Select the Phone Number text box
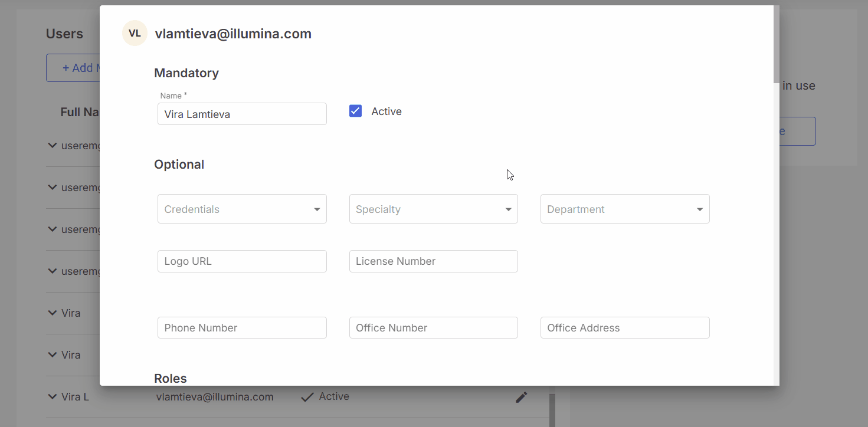Screen dimensions: 868x427 [x=242, y=328]
